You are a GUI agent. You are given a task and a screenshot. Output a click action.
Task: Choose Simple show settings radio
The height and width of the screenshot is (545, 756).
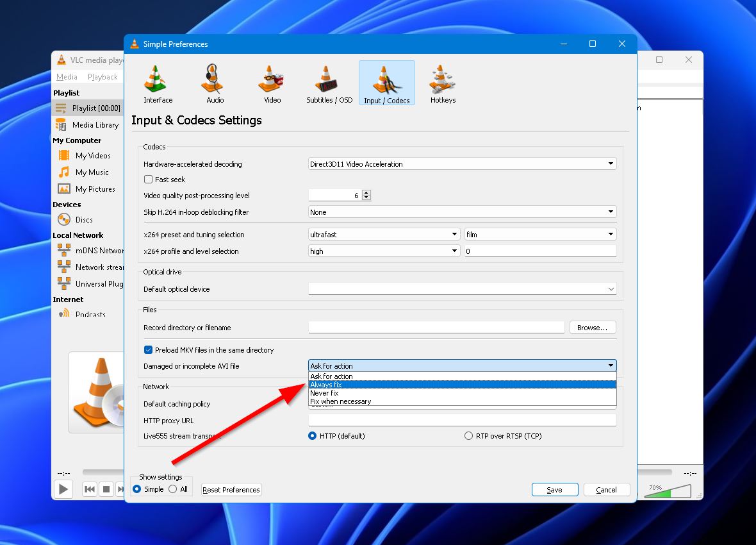click(137, 489)
